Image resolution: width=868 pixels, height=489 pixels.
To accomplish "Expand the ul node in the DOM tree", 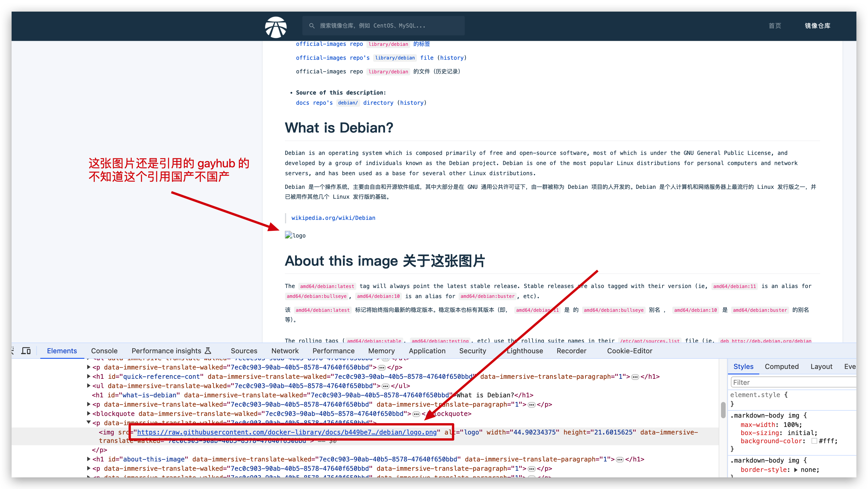I will (x=89, y=385).
